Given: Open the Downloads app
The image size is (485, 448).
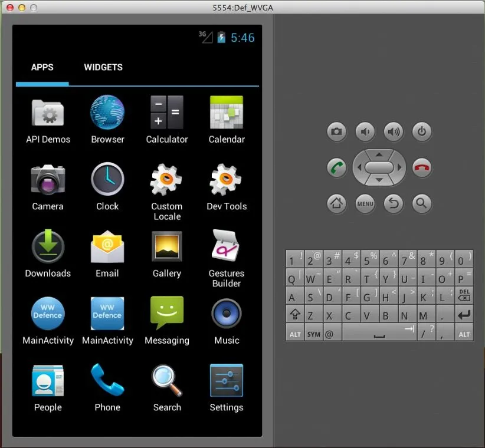Looking at the screenshot, I should [x=48, y=248].
